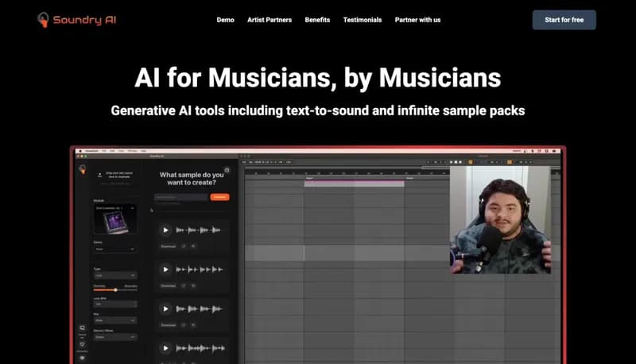Focus the sample prompt input field

tap(181, 197)
